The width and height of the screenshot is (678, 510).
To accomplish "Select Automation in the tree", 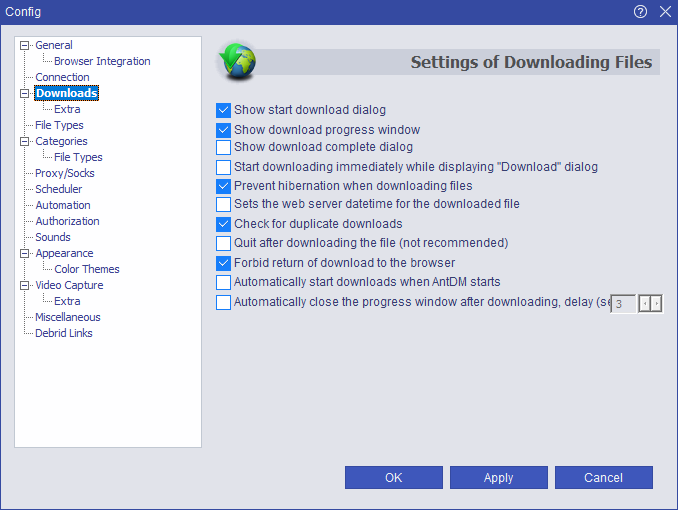I will click(63, 205).
